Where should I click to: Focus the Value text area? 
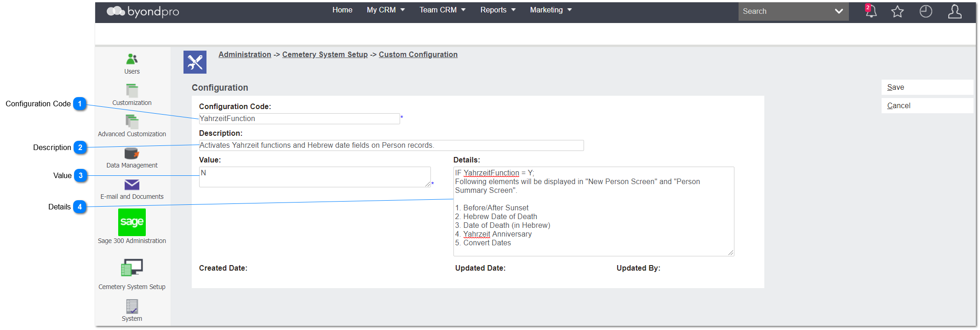(315, 177)
